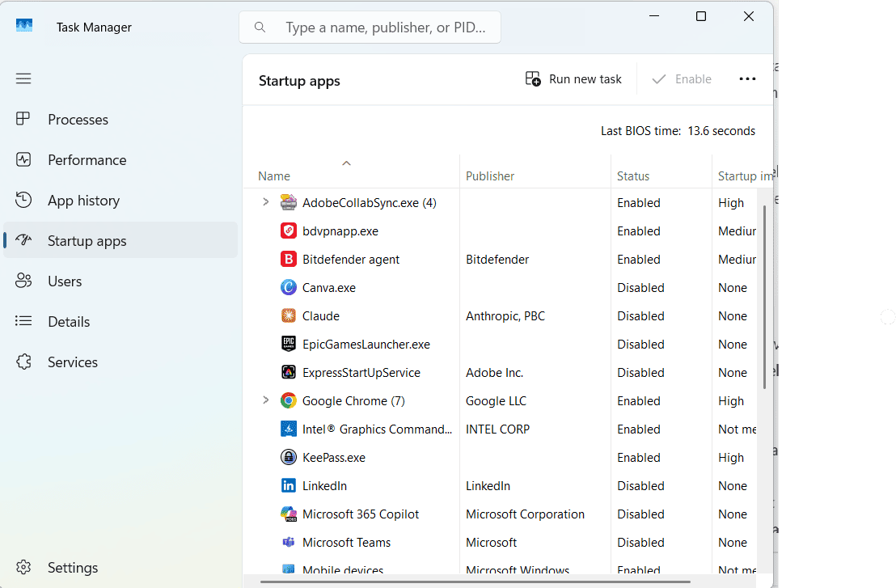Click the Intel Graphics Command icon
The image size is (896, 588).
289,429
